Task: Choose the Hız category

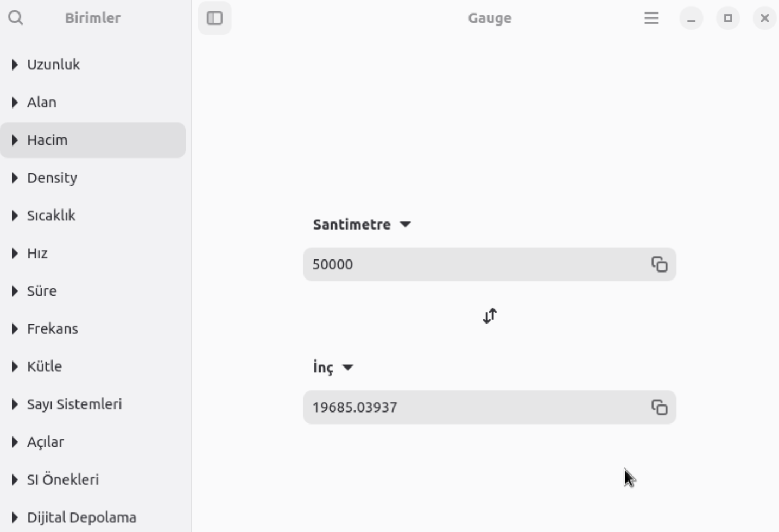Action: pyautogui.click(x=37, y=254)
